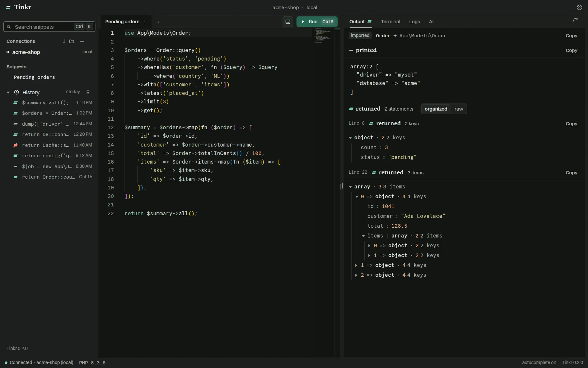
Task: Open connections folder icon
Action: [72, 41]
